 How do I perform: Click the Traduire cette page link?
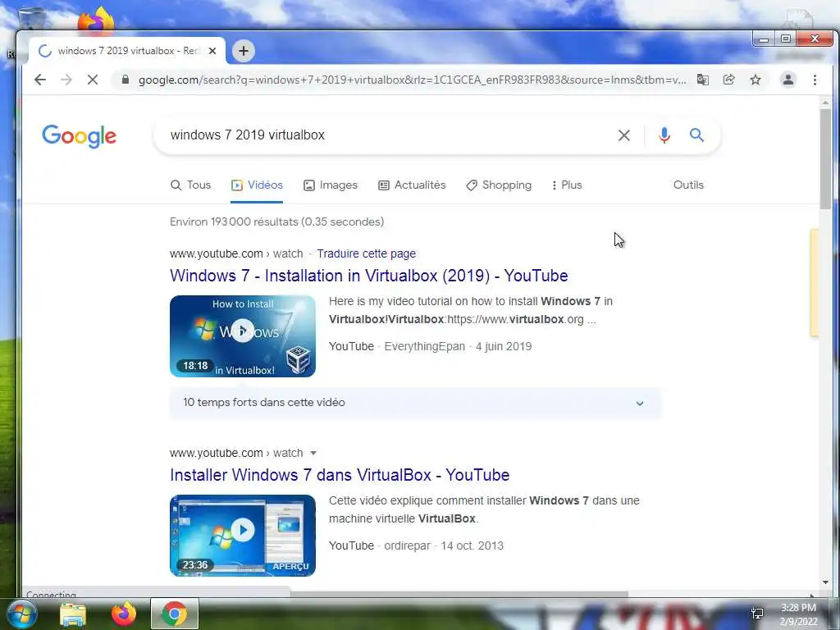click(366, 254)
